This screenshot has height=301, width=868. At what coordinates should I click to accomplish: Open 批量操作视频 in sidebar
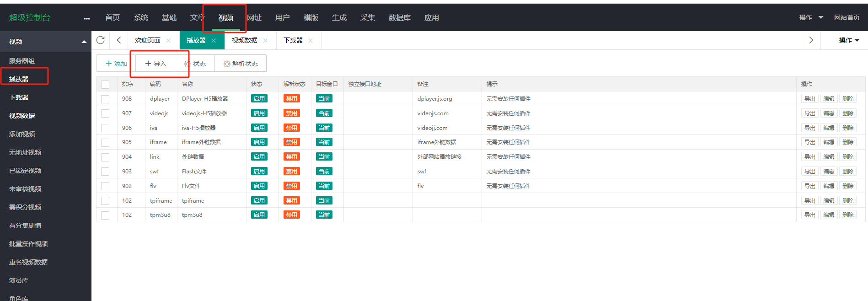pos(28,244)
